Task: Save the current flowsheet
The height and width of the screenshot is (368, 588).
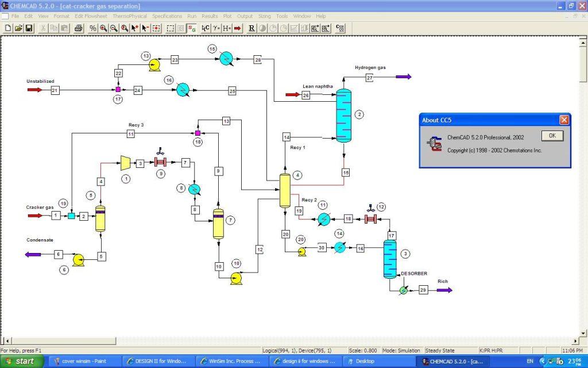Action: [x=28, y=28]
